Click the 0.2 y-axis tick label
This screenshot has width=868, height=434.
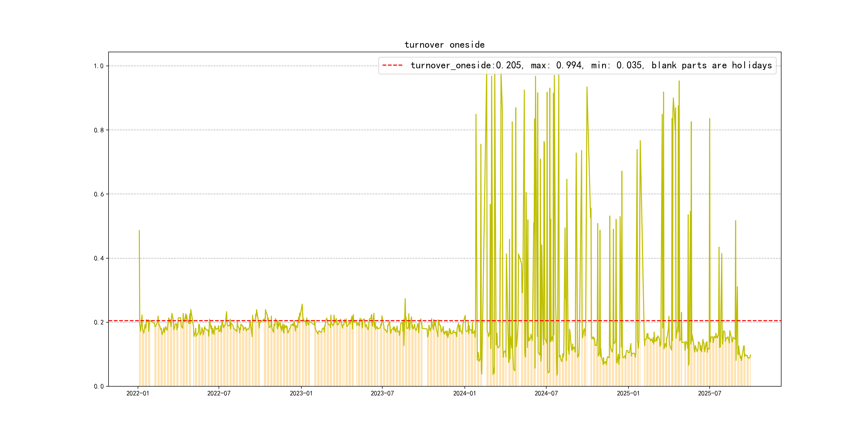coord(98,323)
